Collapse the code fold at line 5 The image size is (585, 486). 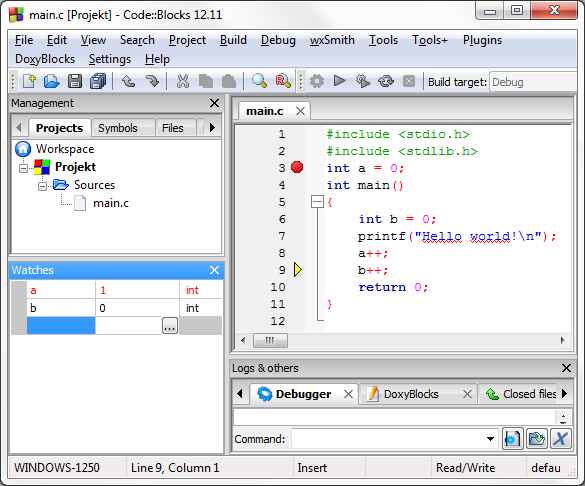click(x=317, y=202)
